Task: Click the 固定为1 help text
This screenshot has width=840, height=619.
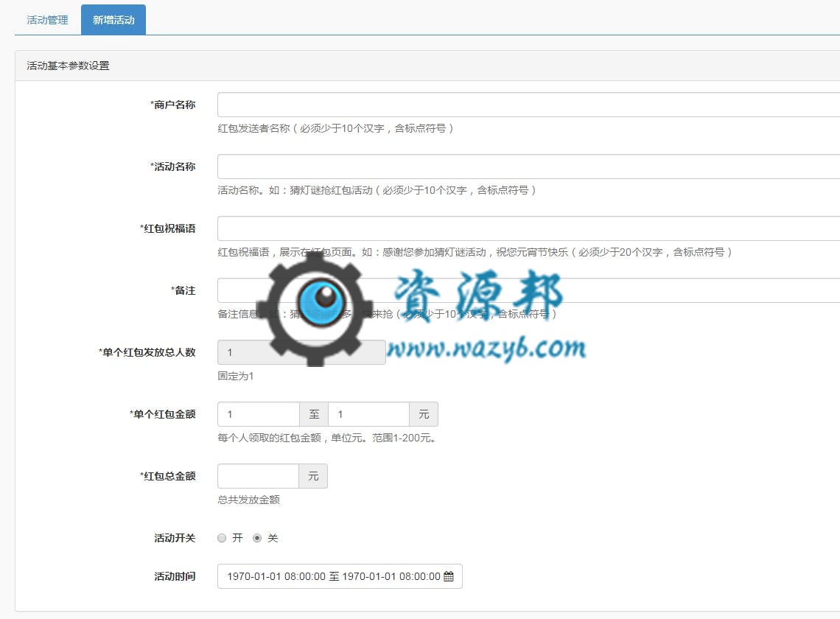Action: click(236, 376)
